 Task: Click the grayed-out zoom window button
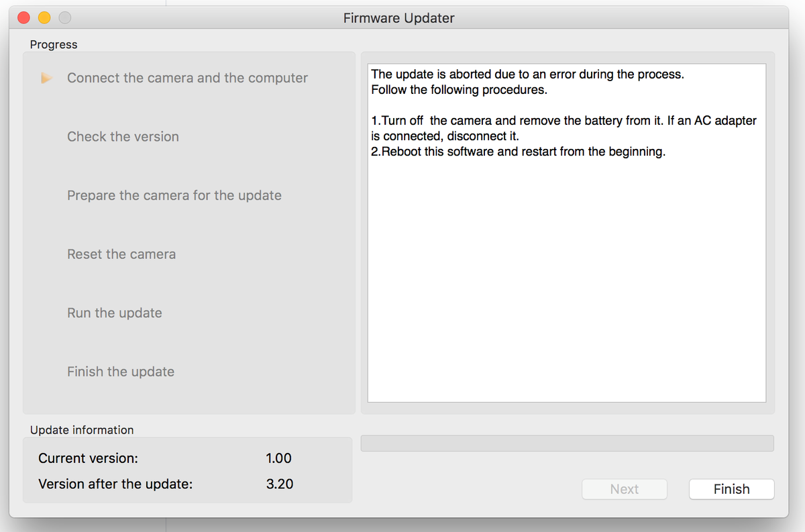point(64,18)
